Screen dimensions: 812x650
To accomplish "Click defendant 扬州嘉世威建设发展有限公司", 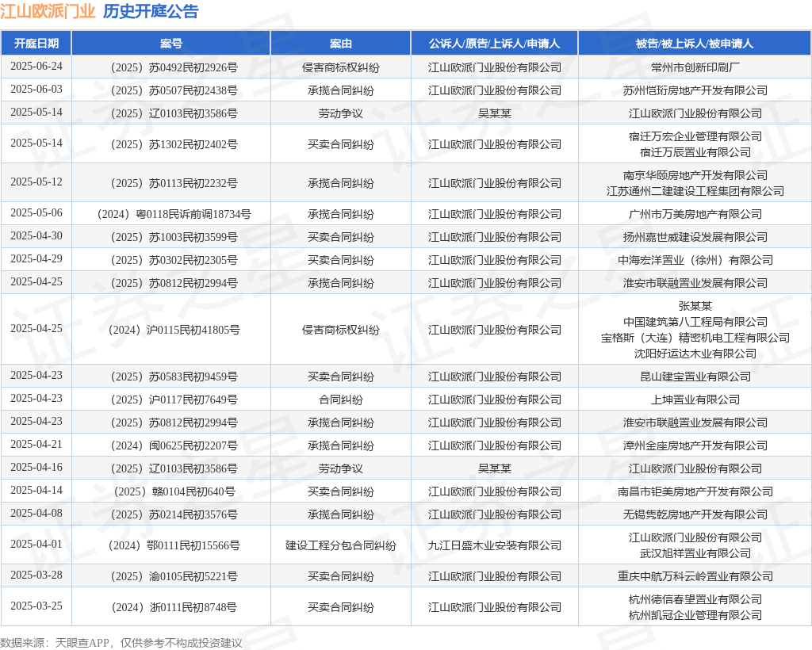I will (x=695, y=237).
